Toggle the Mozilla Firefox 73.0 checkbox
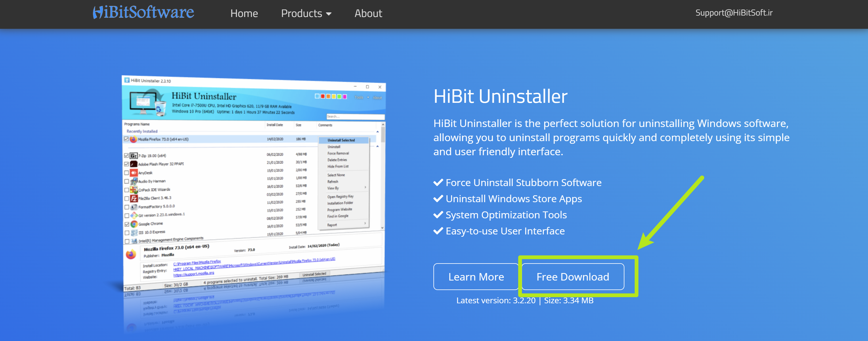Screen dimensions: 868x341 pyautogui.click(x=126, y=139)
